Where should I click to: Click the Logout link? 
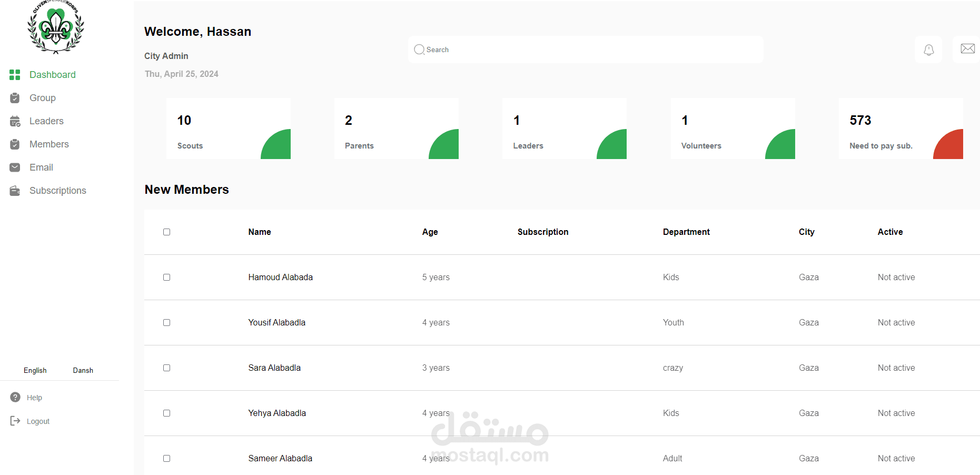38,421
